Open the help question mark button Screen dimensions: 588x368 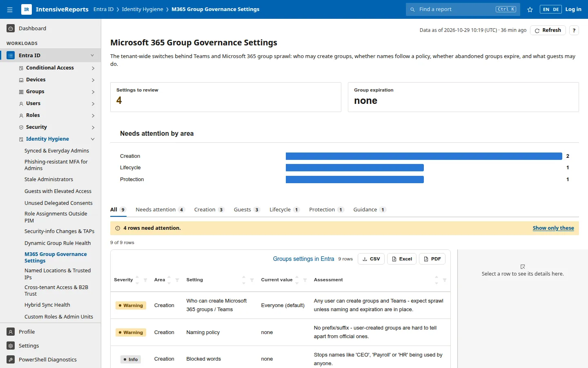click(574, 30)
